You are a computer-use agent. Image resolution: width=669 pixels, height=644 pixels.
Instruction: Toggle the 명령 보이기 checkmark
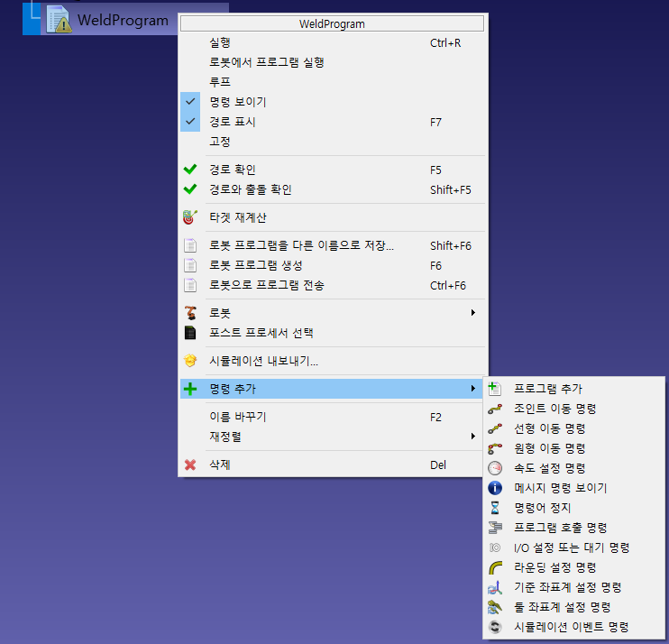(x=190, y=102)
